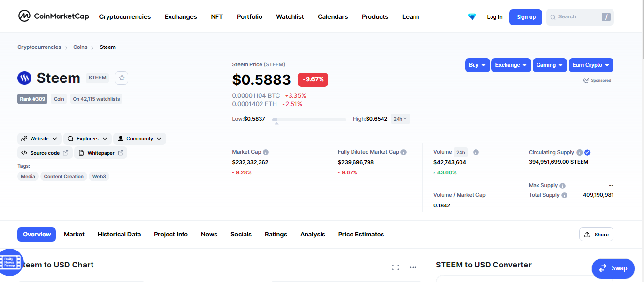Change the 24h low/high range dropdown

pos(400,119)
